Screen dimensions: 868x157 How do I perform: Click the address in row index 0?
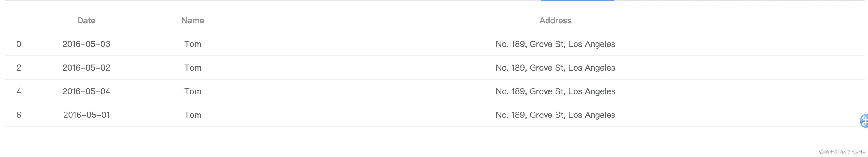coord(555,44)
